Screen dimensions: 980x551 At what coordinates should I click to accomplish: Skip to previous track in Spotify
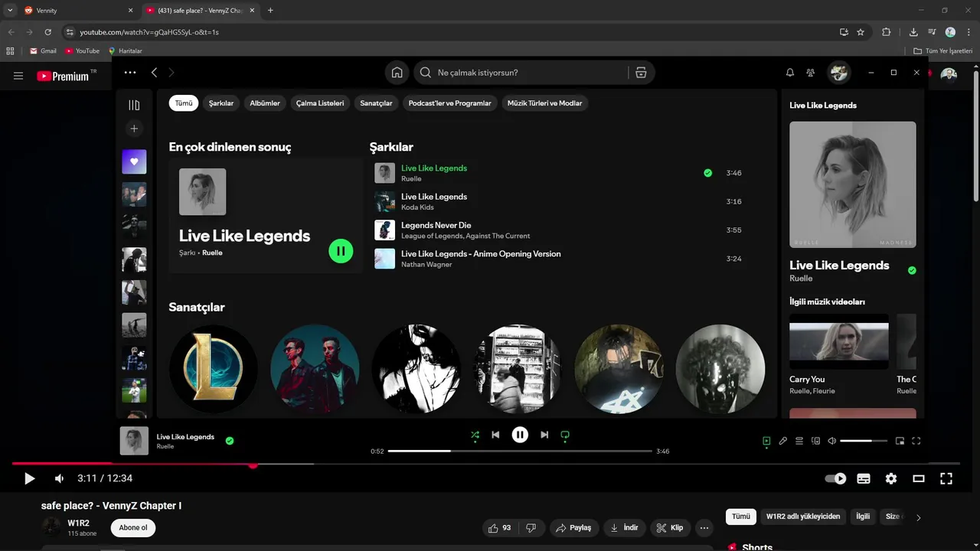pos(495,435)
